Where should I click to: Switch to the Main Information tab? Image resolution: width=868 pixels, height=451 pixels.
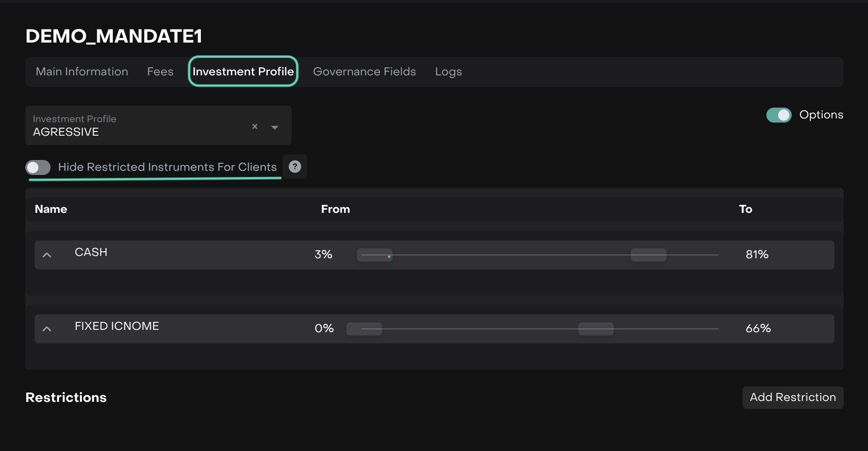(x=82, y=72)
